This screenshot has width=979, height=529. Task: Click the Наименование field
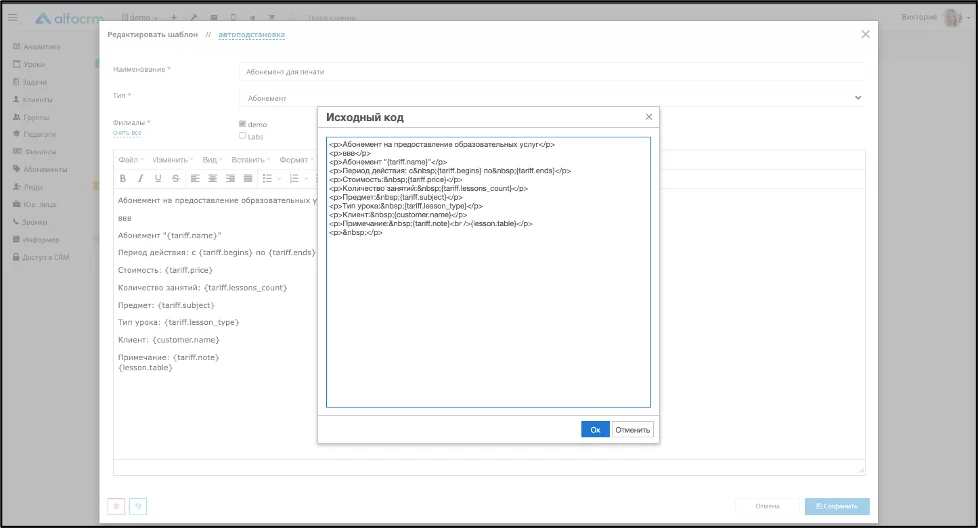click(x=552, y=72)
